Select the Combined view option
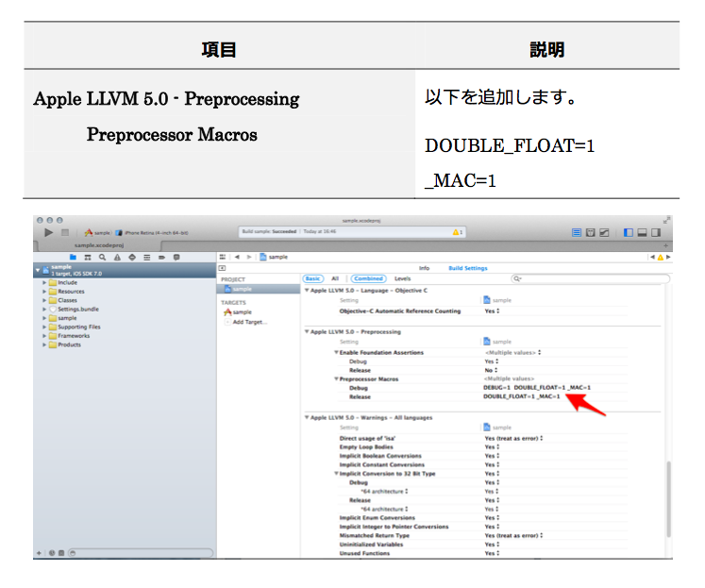The height and width of the screenshot is (588, 705). coord(368,278)
